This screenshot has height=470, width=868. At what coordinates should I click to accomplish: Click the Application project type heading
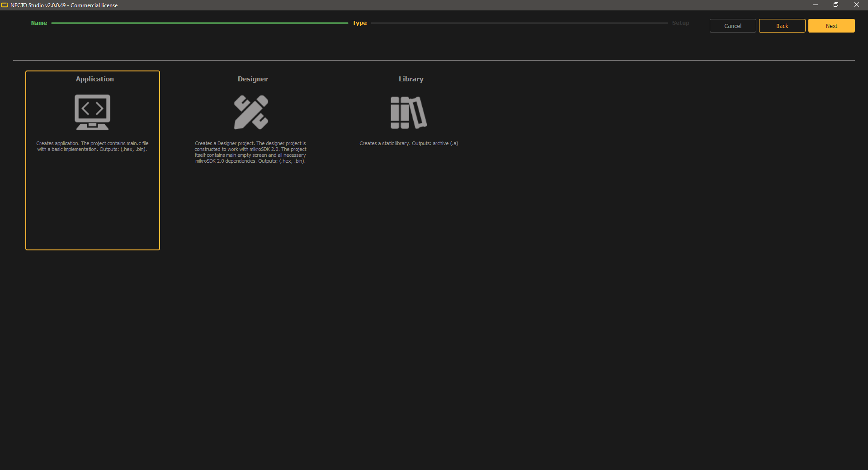pos(94,79)
